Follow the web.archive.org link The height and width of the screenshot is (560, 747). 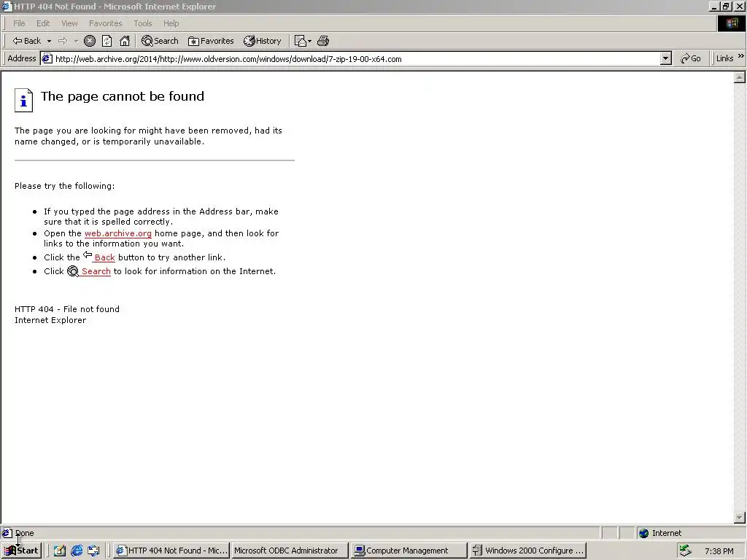click(117, 233)
